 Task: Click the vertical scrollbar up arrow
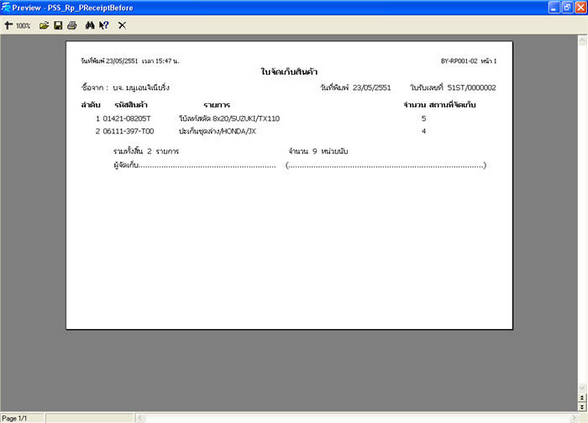(582, 40)
